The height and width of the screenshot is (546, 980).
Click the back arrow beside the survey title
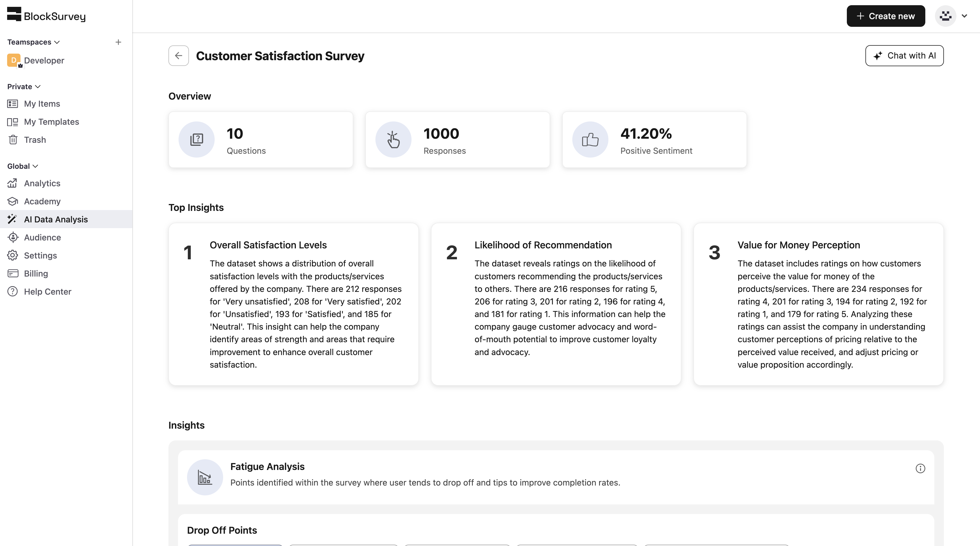coord(179,56)
